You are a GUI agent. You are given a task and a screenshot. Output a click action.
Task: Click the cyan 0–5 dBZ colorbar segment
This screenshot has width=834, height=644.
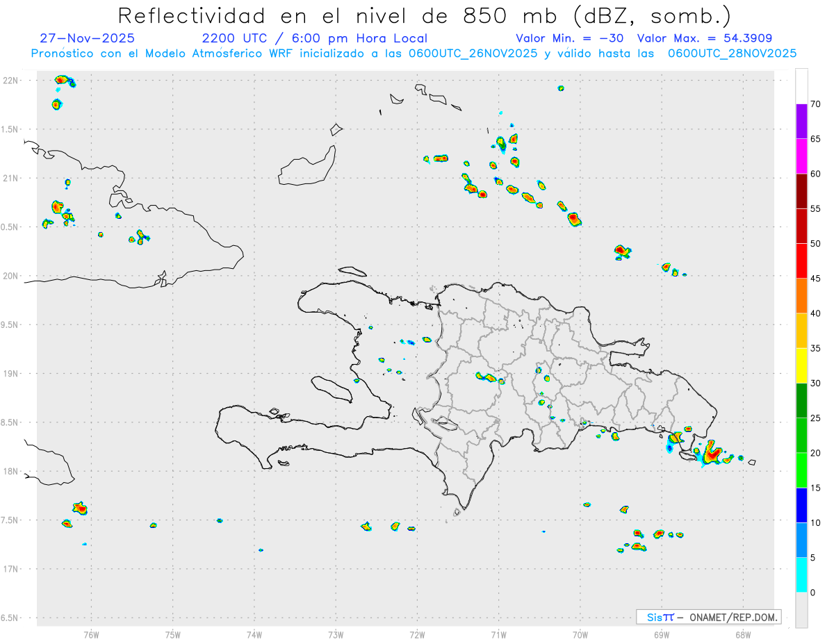click(801, 575)
